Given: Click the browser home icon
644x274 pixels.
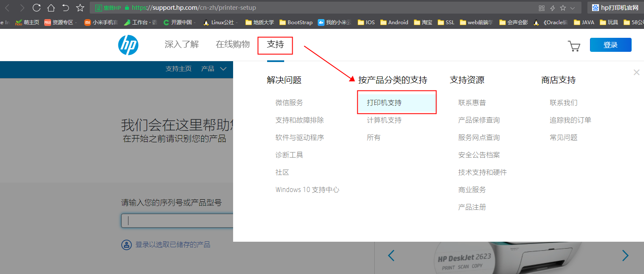Looking at the screenshot, I should [50, 7].
